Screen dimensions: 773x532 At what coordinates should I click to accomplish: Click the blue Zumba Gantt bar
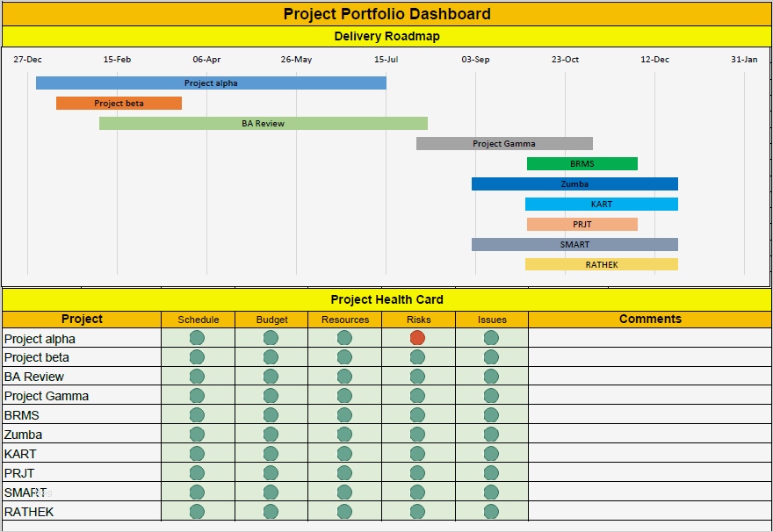575,183
